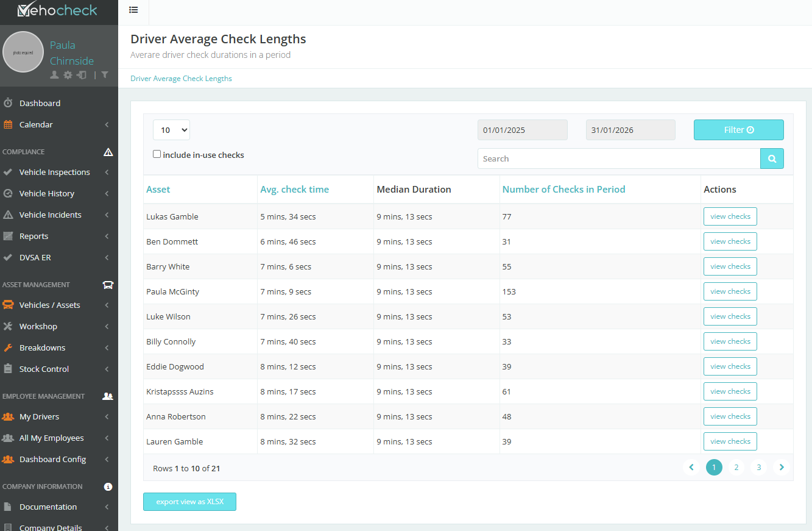Click the funnel filter icon in profile panel

(105, 75)
